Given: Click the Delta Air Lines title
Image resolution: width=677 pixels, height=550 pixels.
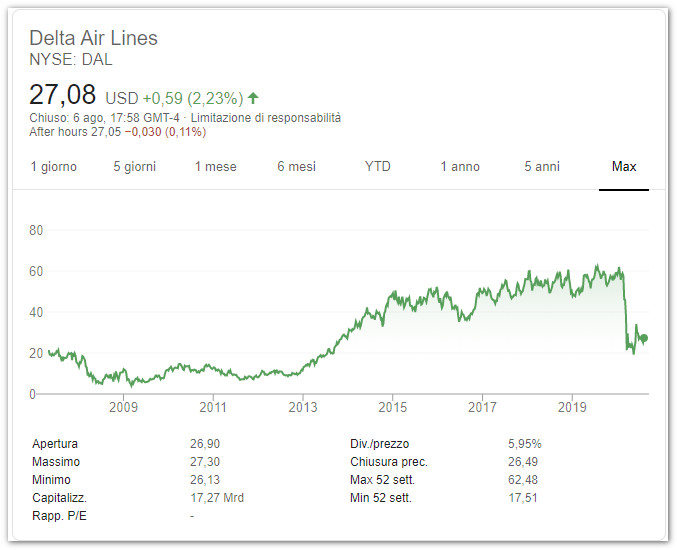Looking at the screenshot, I should (x=93, y=38).
